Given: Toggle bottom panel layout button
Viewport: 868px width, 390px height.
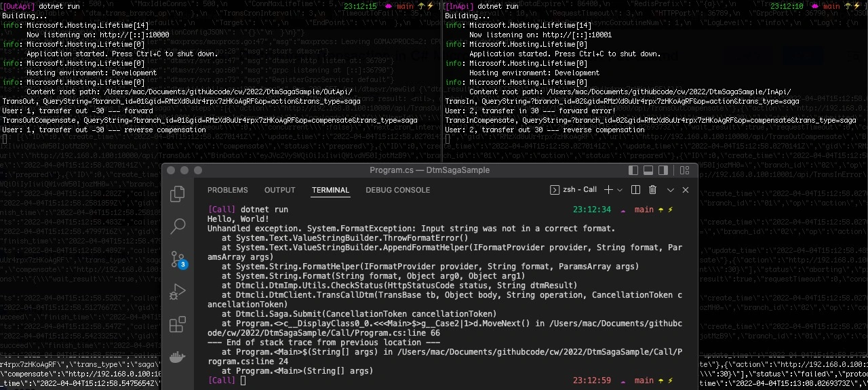Looking at the screenshot, I should 648,170.
